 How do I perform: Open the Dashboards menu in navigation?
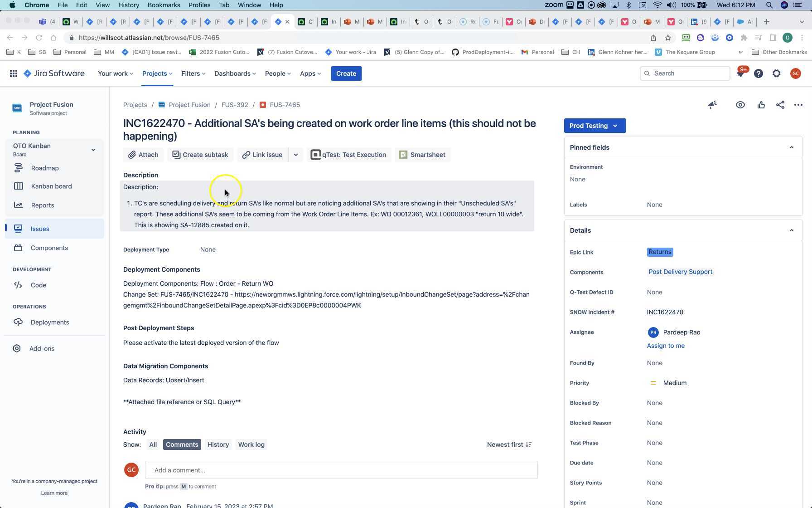pos(235,73)
